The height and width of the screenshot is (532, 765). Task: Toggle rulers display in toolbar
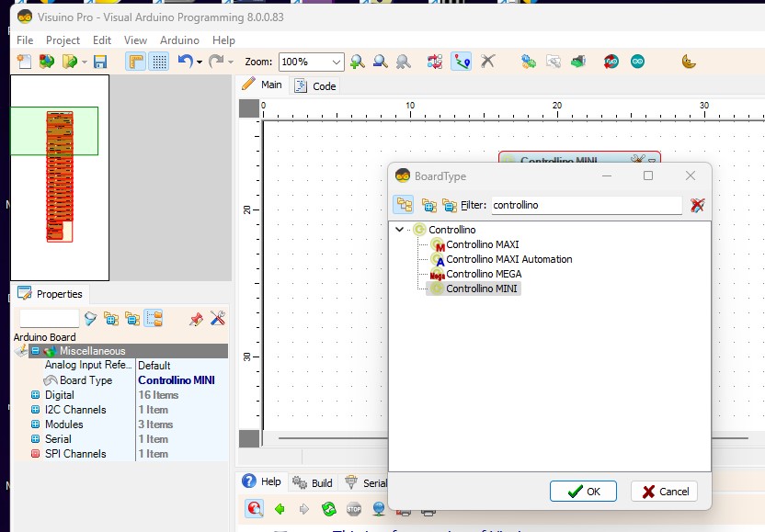(136, 62)
